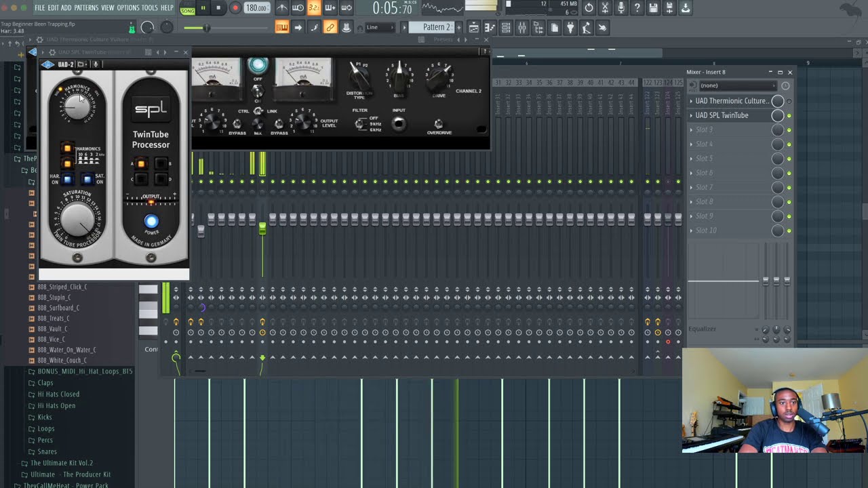Open the FILE menu
Viewport: 868px width, 488px height.
coord(39,8)
